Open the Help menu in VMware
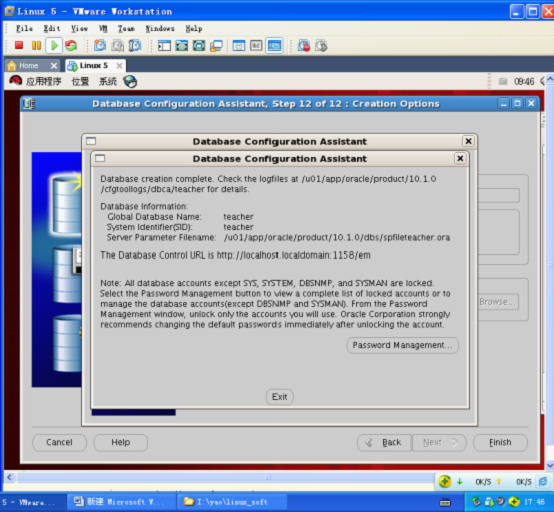Image resolution: width=554 pixels, height=512 pixels. coord(194,29)
